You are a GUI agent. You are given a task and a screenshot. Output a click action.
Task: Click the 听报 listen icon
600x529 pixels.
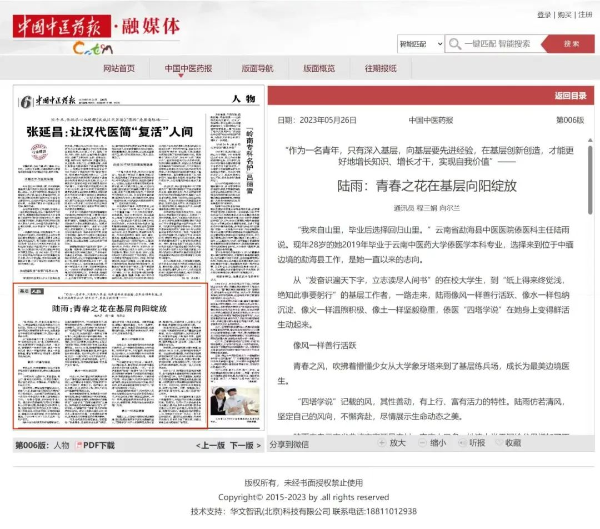(x=462, y=442)
